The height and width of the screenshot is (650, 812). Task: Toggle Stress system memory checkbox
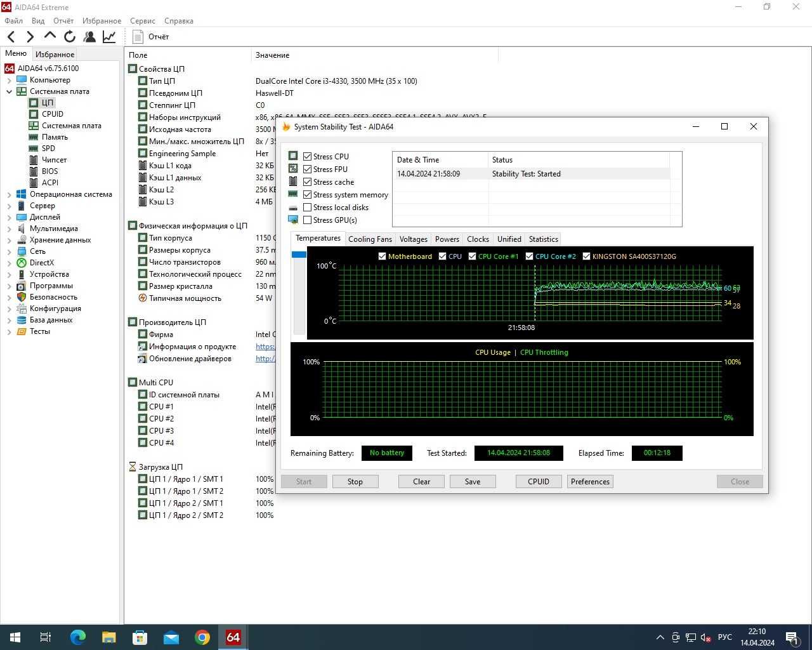[307, 194]
